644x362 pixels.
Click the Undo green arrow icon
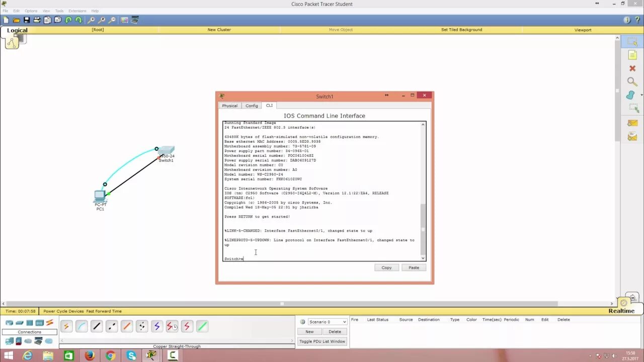[68, 20]
